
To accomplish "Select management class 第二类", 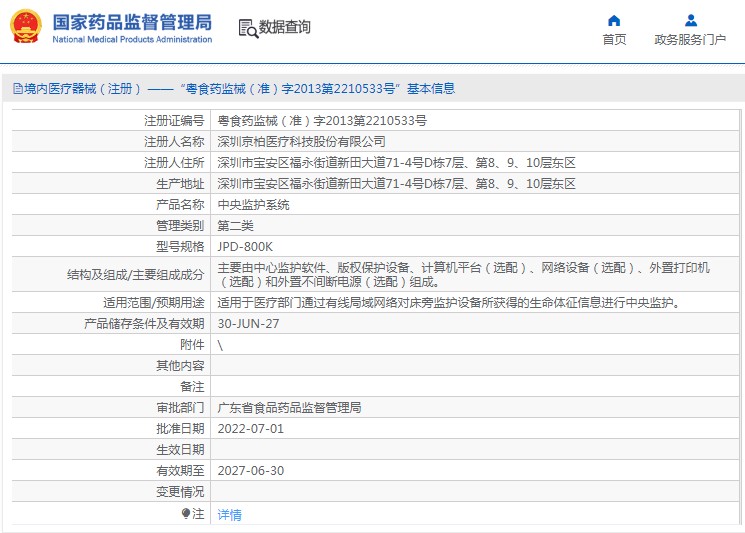I will 236,226.
